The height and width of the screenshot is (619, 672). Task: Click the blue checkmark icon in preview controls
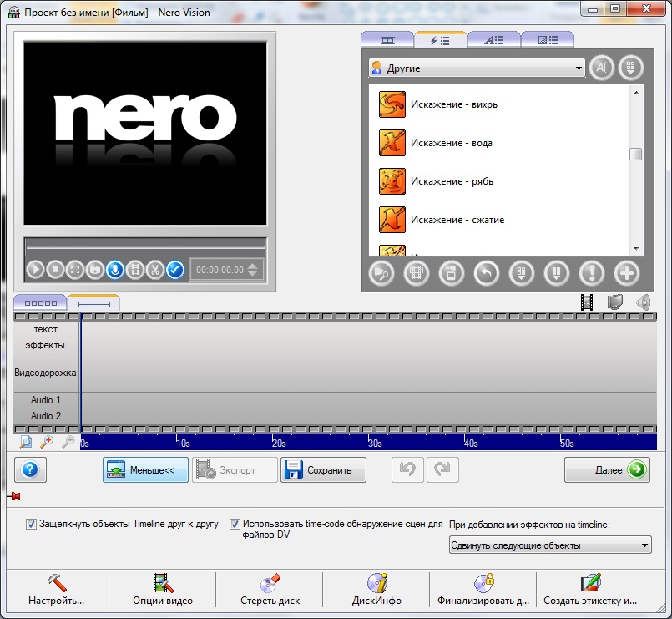(175, 270)
